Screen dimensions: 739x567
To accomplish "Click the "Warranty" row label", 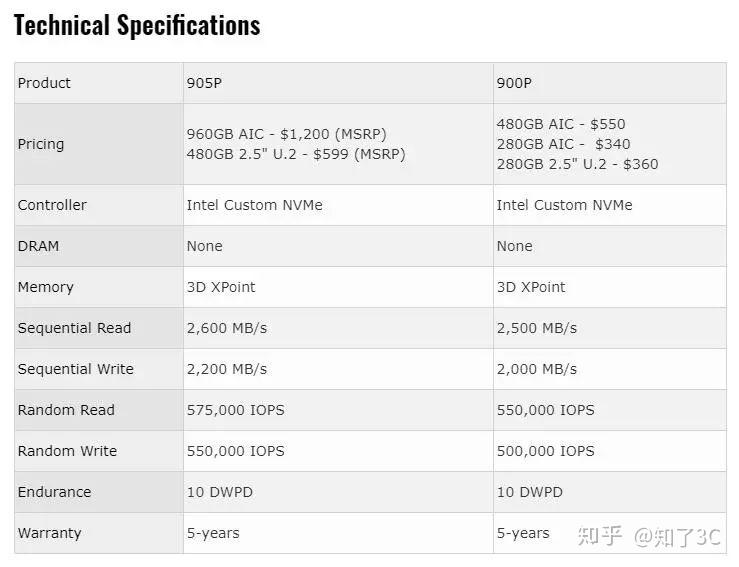I will (49, 533).
